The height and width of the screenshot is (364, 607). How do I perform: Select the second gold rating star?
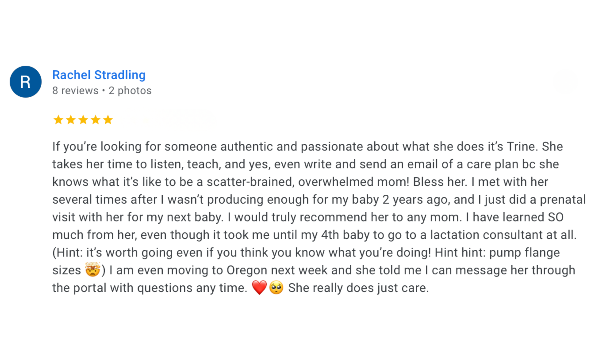click(71, 120)
